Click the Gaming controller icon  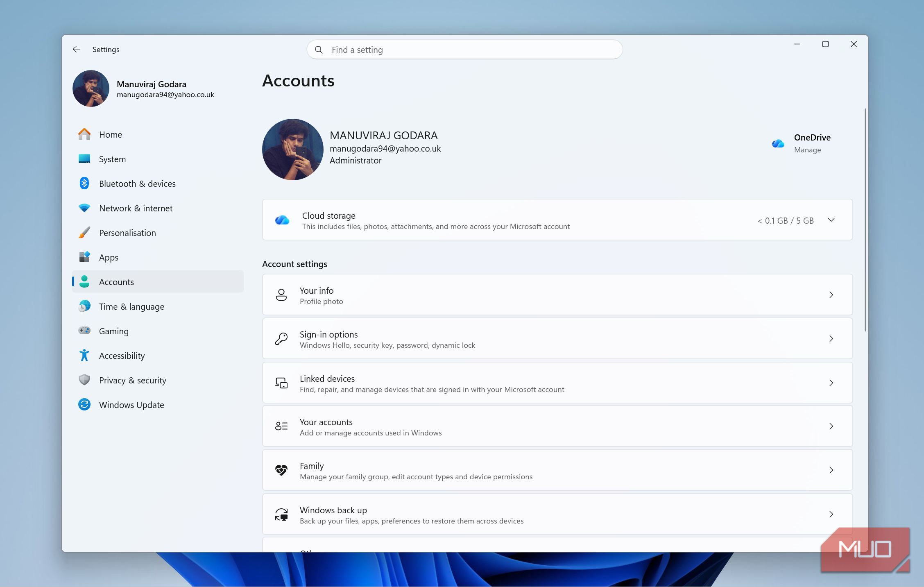pyautogui.click(x=84, y=330)
